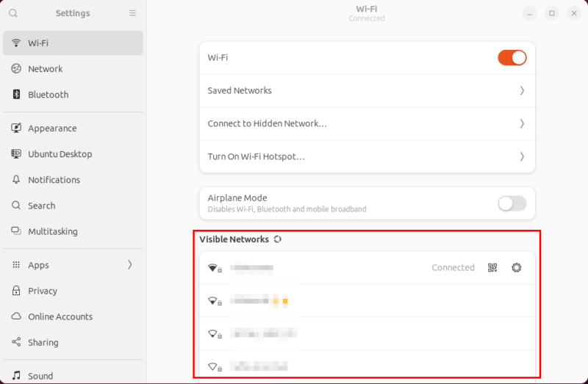Open Privacy settings
The width and height of the screenshot is (588, 384).
pos(73,291)
